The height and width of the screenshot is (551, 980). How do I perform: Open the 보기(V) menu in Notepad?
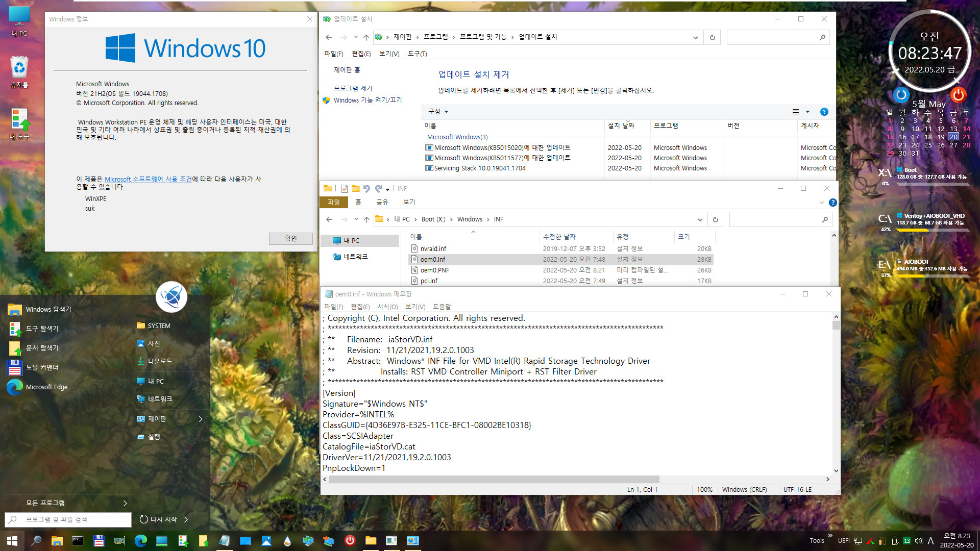coord(415,307)
